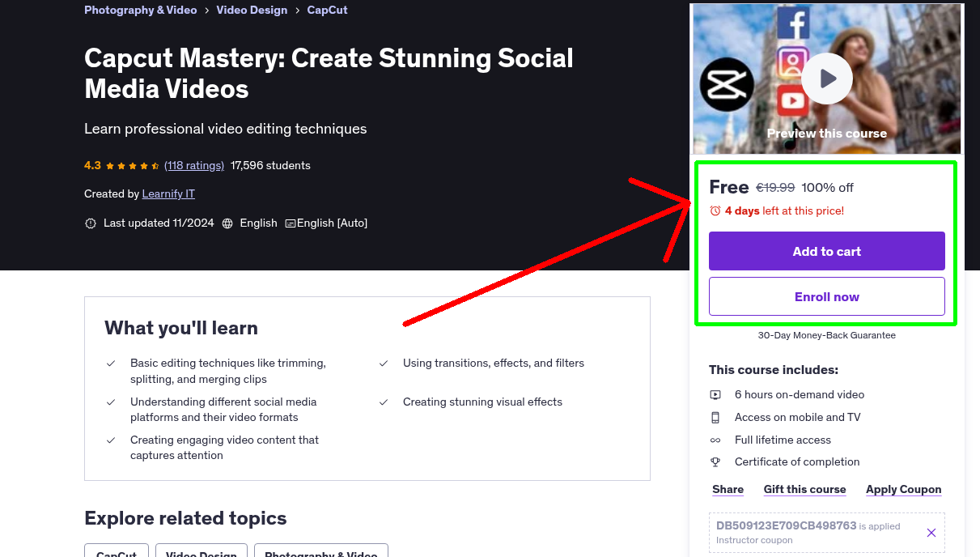Screen dimensions: 980x557
Task: Open Photography & Video topic tag
Action: coord(321,551)
